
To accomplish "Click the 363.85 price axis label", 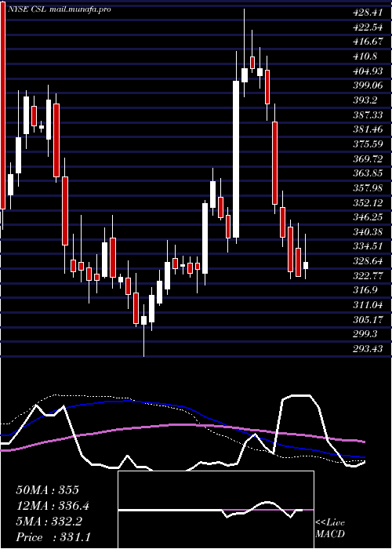I will [368, 173].
